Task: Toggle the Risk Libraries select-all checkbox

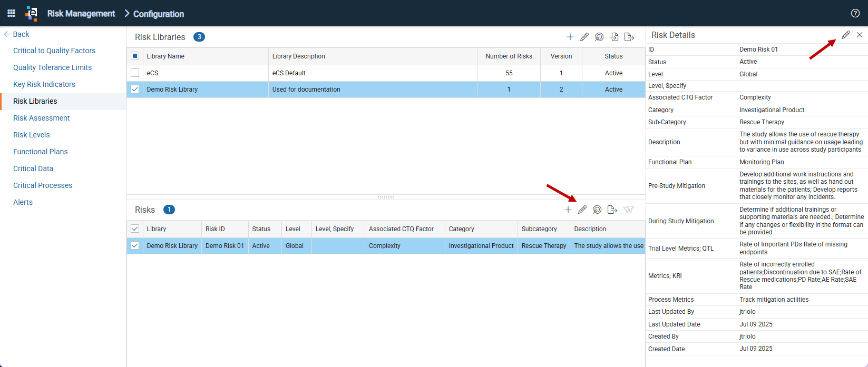Action: pos(135,56)
